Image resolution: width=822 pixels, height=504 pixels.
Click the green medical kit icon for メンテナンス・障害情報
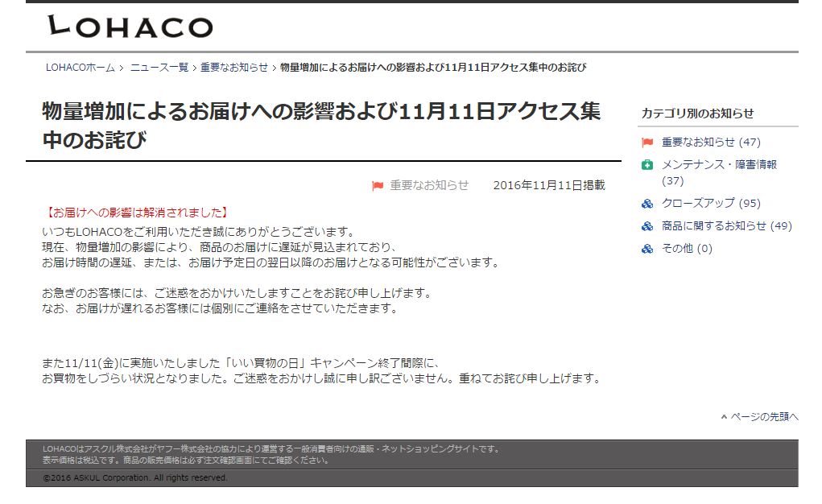point(647,165)
